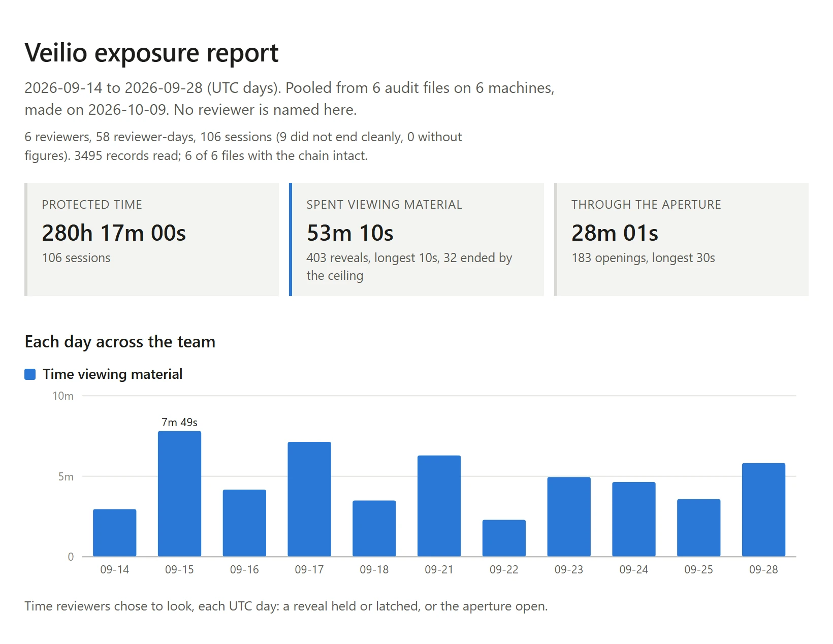This screenshot has height=644, width=833.
Task: Click the 09-22 x-axis date label
Action: click(504, 570)
